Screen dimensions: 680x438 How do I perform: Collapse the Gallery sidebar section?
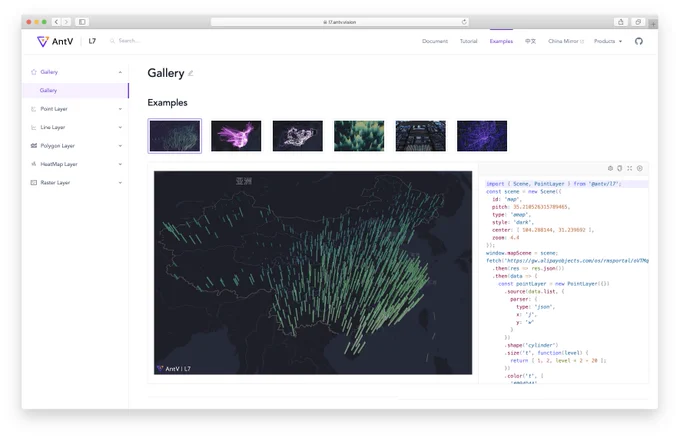click(x=120, y=72)
